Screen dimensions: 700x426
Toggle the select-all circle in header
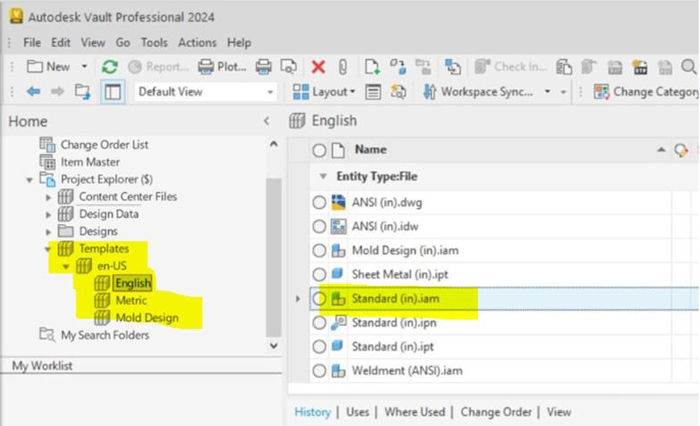(x=319, y=150)
